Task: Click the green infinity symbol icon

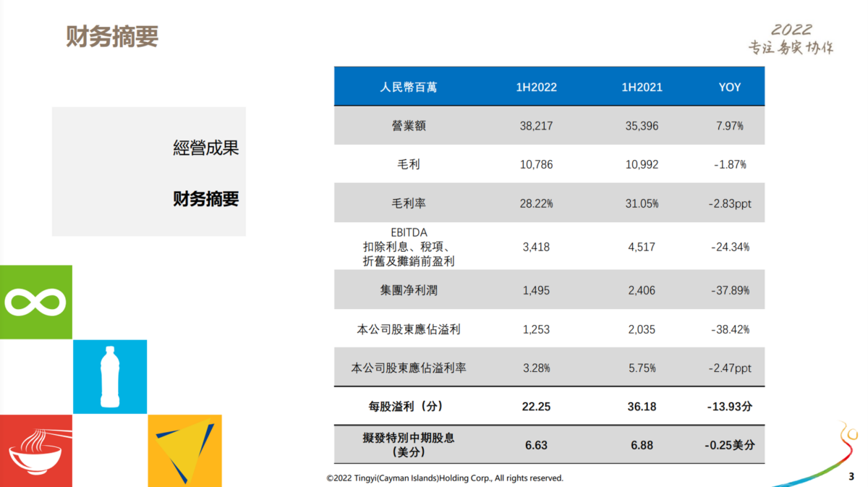Action: pyautogui.click(x=35, y=302)
